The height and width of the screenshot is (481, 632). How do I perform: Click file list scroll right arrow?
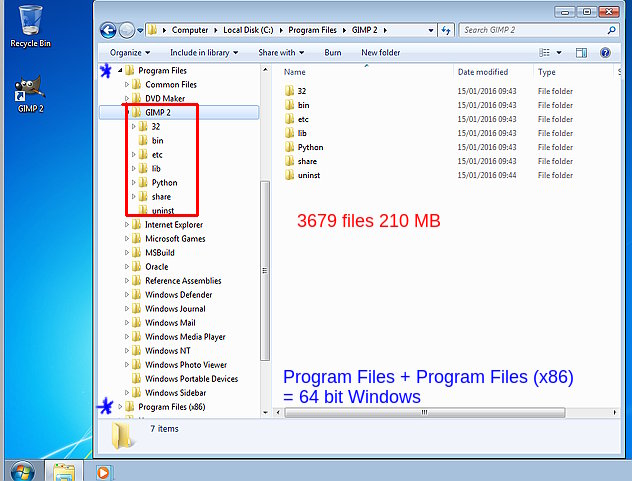coord(615,412)
